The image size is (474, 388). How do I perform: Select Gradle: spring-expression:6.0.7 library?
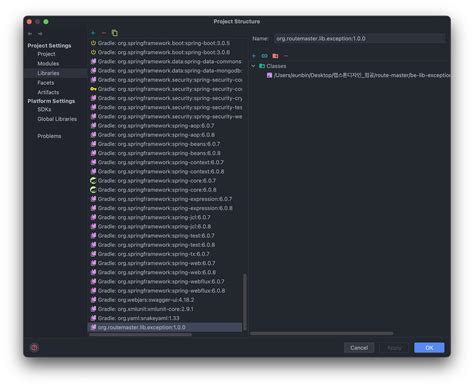(166, 199)
